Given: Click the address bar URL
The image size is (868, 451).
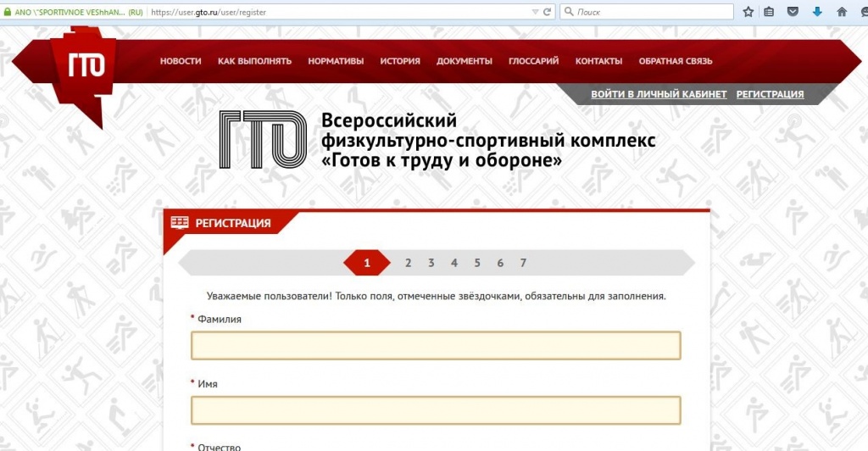Looking at the screenshot, I should tap(209, 12).
